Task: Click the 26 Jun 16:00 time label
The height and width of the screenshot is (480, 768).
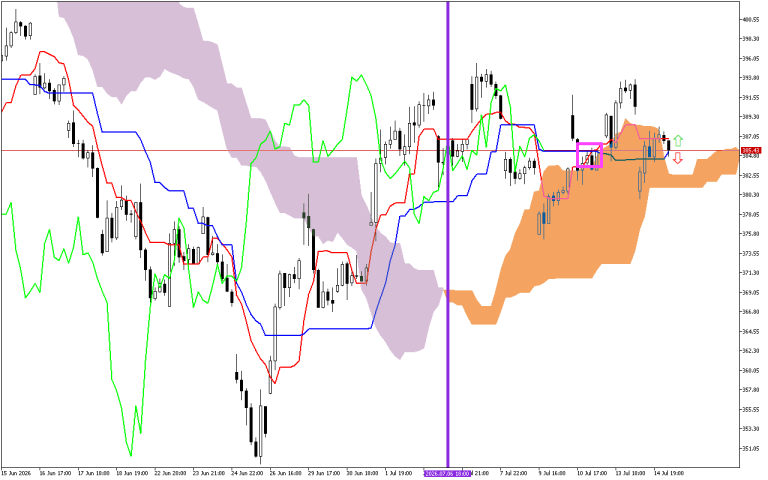Action: [286, 474]
